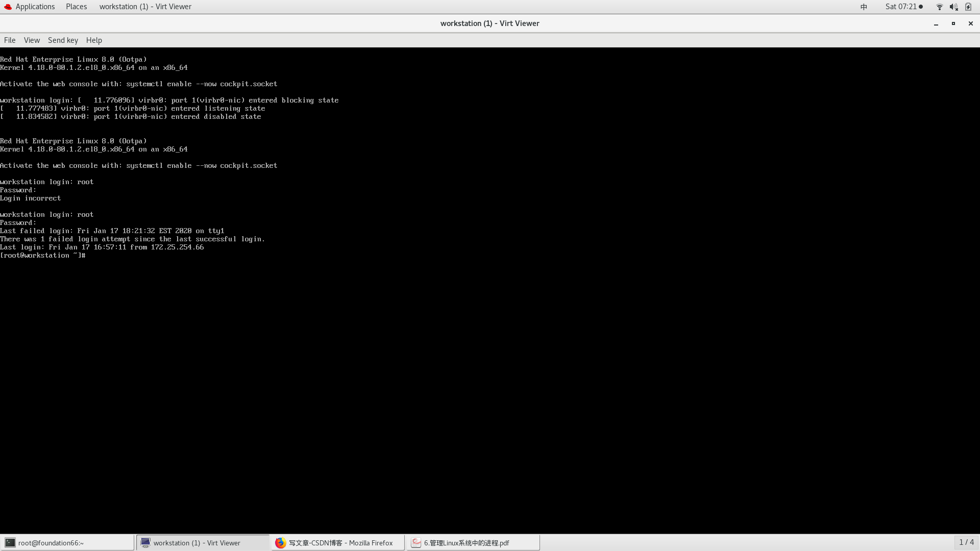Open Virt Viewer app menu in top bar

coord(145,7)
